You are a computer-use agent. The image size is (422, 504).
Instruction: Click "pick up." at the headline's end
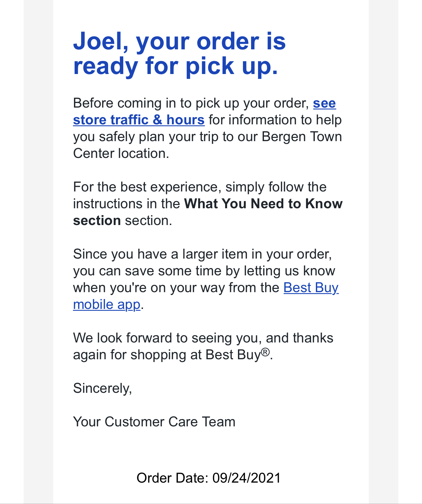[232, 66]
